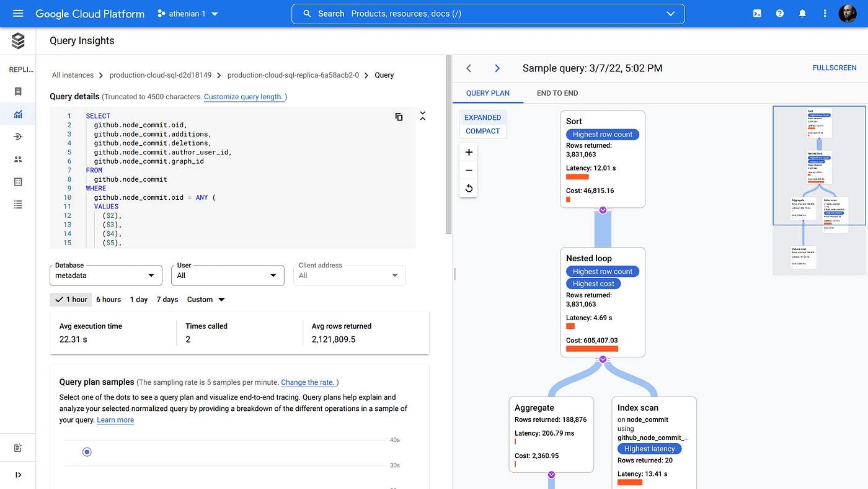The image size is (868, 489).
Task: Open the main navigation hamburger menu
Action: [x=17, y=13]
